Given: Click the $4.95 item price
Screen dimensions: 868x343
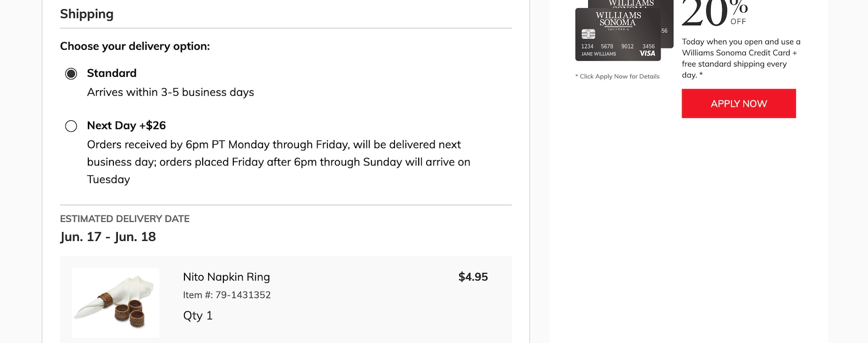Looking at the screenshot, I should click(x=473, y=277).
